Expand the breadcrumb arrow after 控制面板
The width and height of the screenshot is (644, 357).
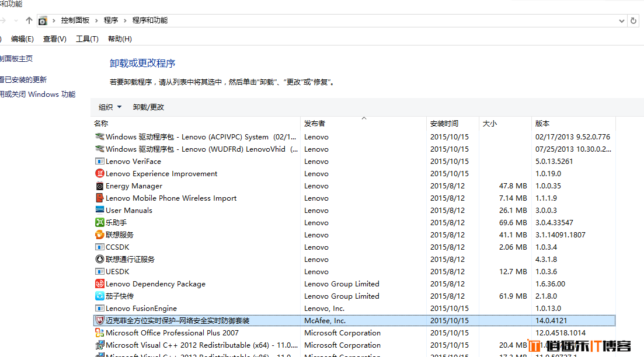pyautogui.click(x=96, y=20)
